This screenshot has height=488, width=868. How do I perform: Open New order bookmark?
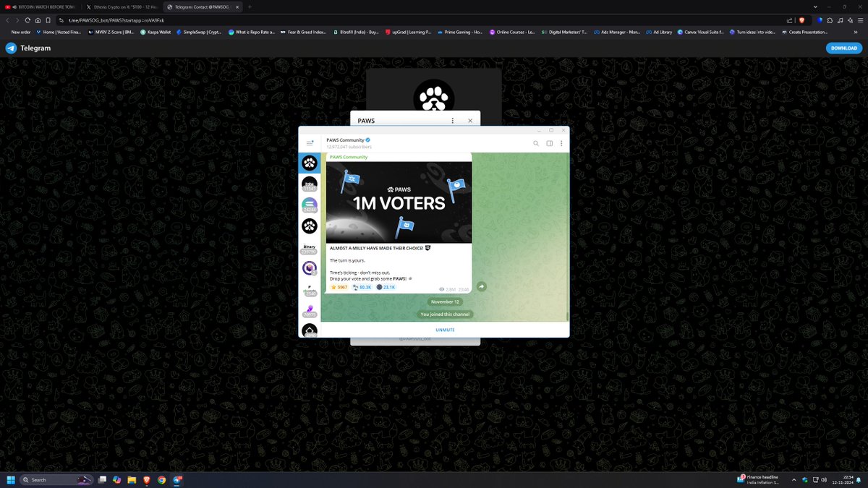(x=20, y=32)
